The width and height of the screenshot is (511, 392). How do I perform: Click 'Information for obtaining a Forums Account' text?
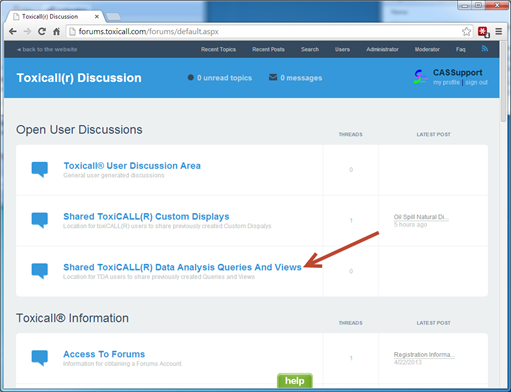(x=123, y=364)
